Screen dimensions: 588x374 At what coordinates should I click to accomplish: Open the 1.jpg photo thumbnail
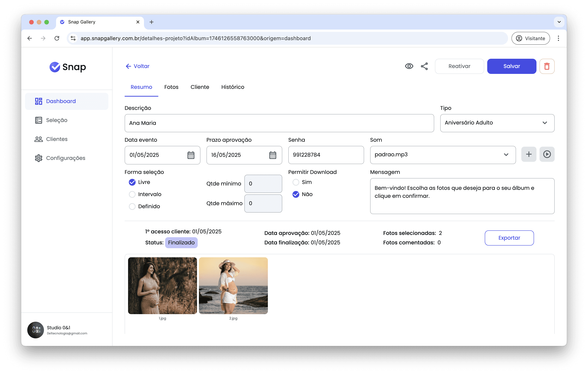162,286
